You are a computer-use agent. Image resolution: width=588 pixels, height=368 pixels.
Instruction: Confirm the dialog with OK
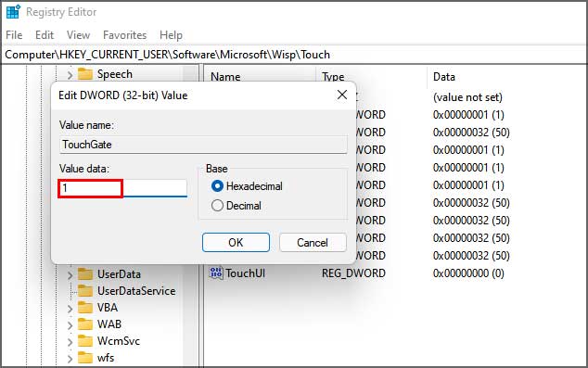pyautogui.click(x=236, y=243)
